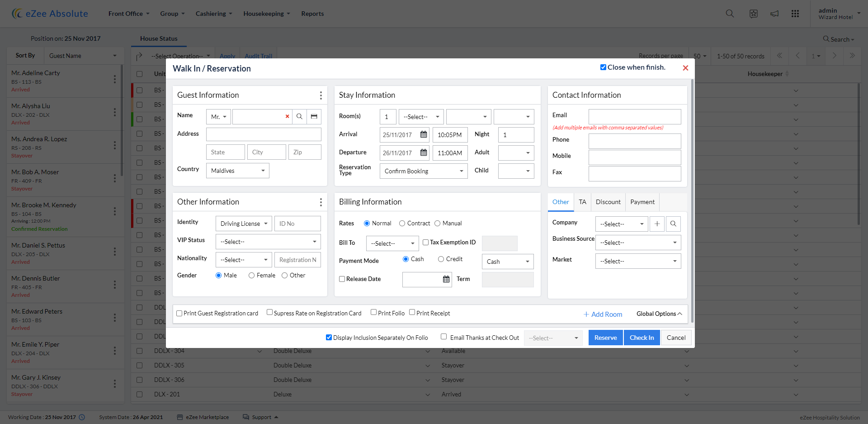Open the Cashiering menu
Screen dimensions: 868x424
[x=213, y=14]
